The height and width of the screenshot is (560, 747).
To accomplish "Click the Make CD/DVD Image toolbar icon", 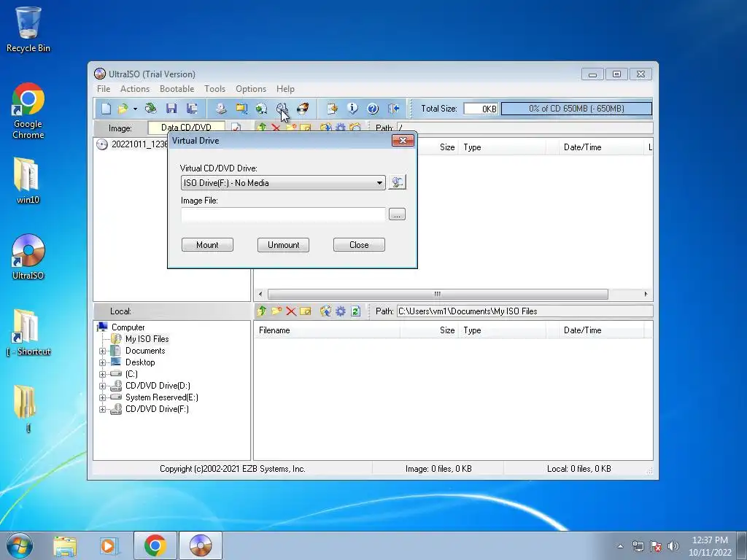I will click(220, 109).
